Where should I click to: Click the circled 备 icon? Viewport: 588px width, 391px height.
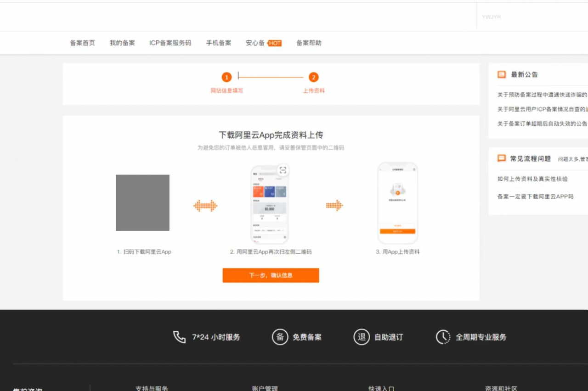[280, 337]
